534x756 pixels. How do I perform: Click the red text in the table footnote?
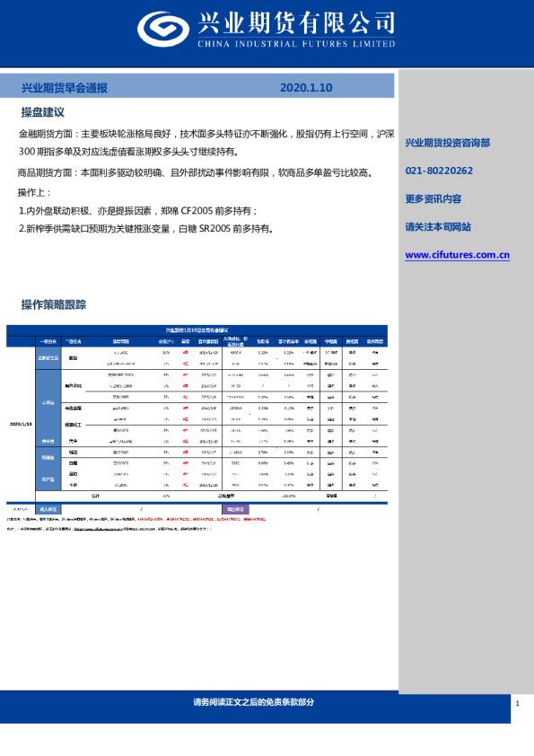201,520
